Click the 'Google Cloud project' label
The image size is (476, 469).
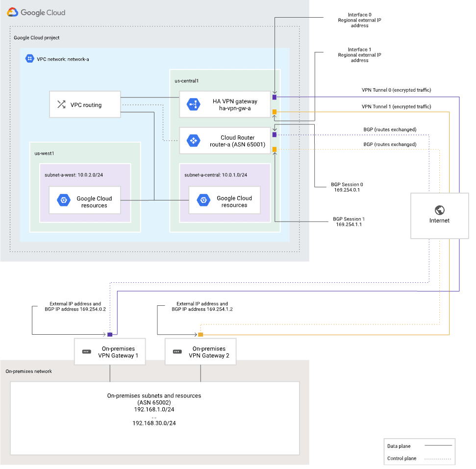[x=36, y=38]
